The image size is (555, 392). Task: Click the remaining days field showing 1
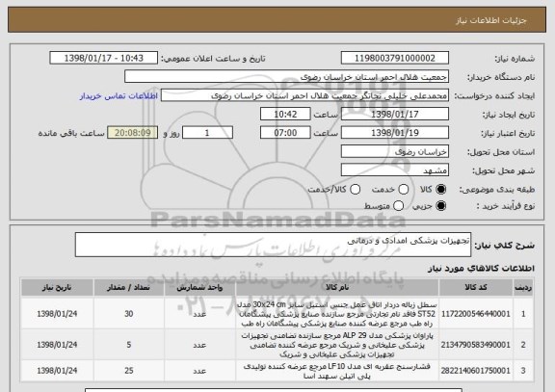(207, 133)
